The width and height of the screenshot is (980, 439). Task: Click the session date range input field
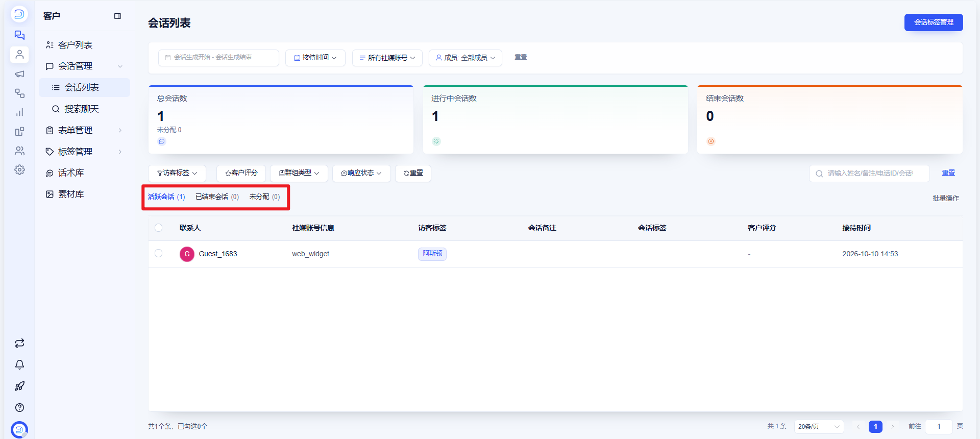(x=218, y=58)
